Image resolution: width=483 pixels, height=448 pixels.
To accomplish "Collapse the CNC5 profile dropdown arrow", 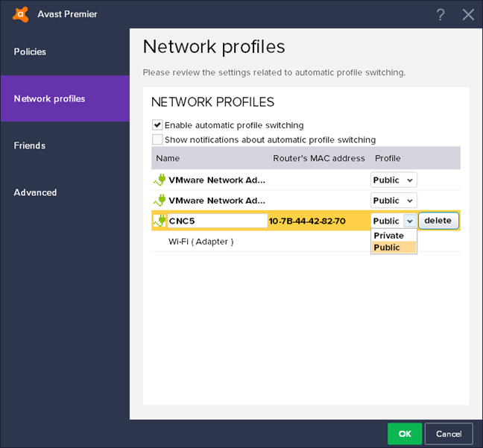I will click(x=409, y=221).
